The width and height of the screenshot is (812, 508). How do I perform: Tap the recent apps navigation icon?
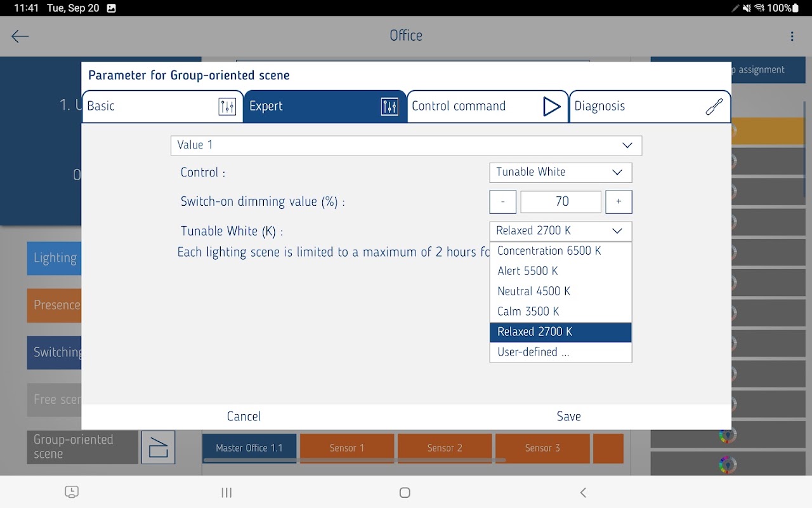click(x=226, y=493)
